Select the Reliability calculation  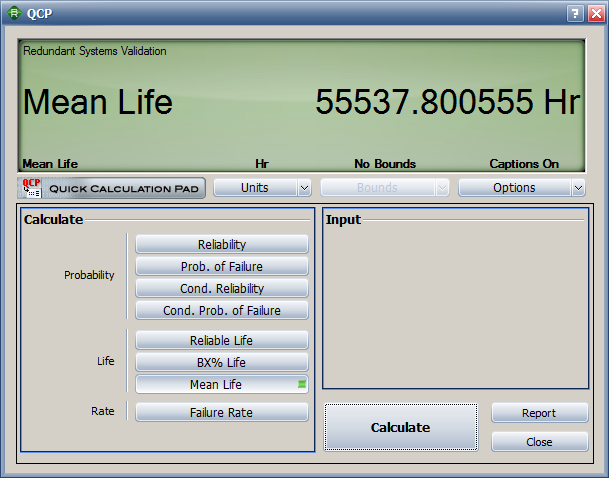[x=222, y=244]
